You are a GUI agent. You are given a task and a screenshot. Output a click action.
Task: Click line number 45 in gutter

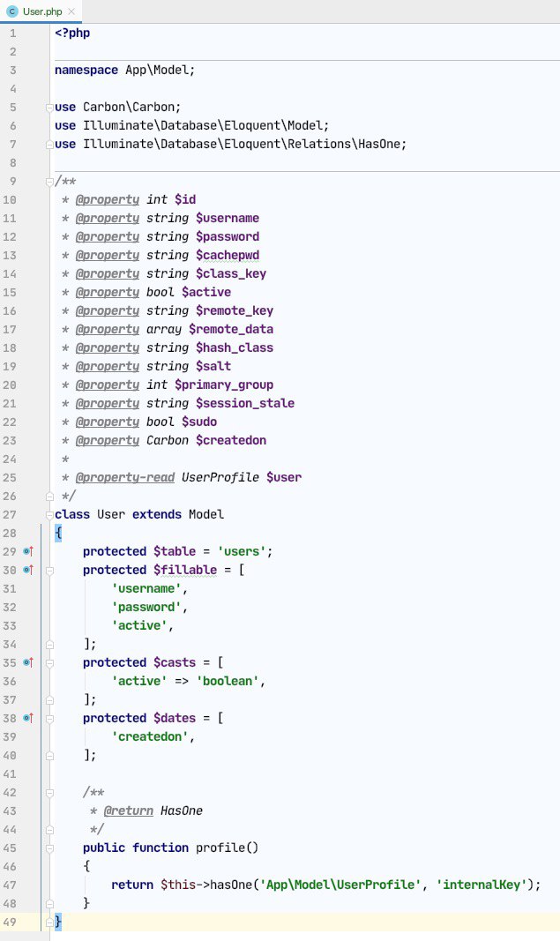(x=10, y=848)
